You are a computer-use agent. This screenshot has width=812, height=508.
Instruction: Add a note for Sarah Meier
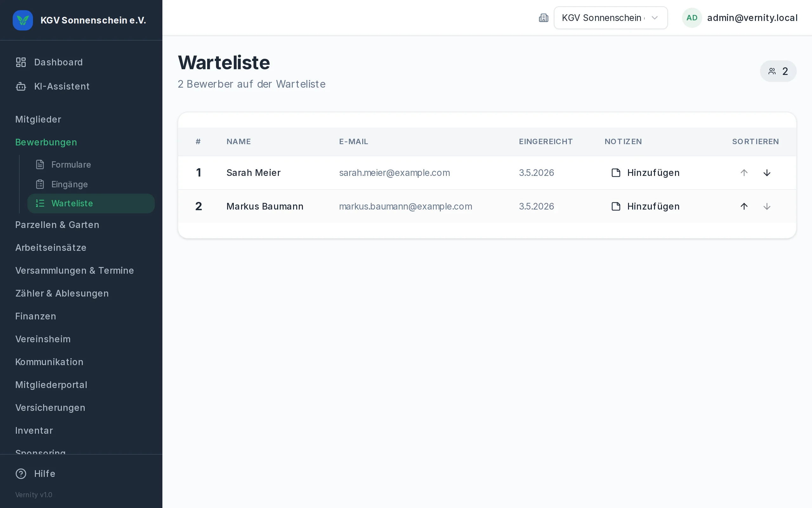[645, 173]
